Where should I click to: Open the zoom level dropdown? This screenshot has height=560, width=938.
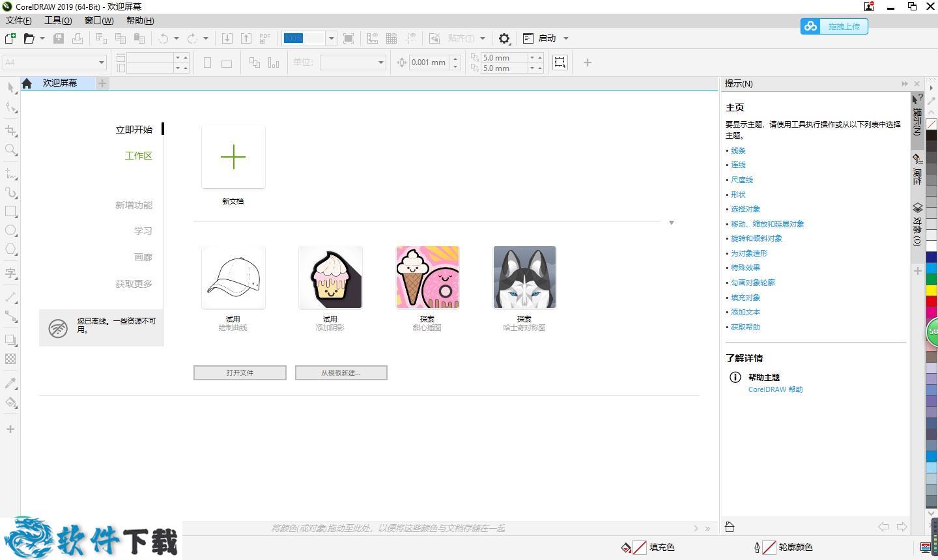tap(331, 38)
